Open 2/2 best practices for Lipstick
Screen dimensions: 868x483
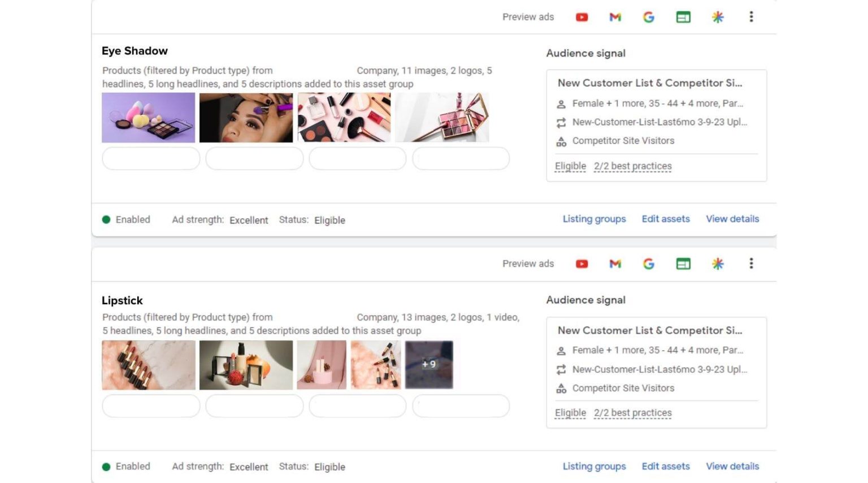(x=632, y=412)
